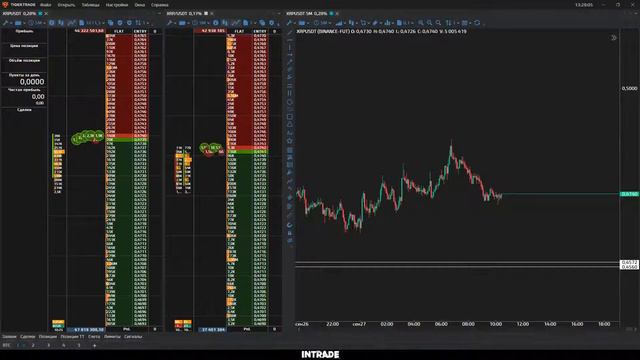Screen dimensions: 640x360
Task: Click the blue rectangle icon in chart toolbar
Action: 302,23
